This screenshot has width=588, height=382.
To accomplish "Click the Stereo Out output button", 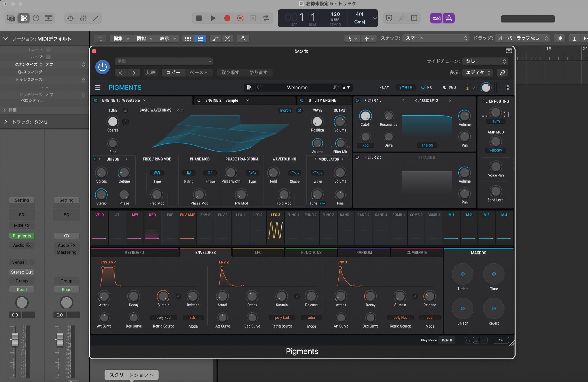I will [x=22, y=272].
